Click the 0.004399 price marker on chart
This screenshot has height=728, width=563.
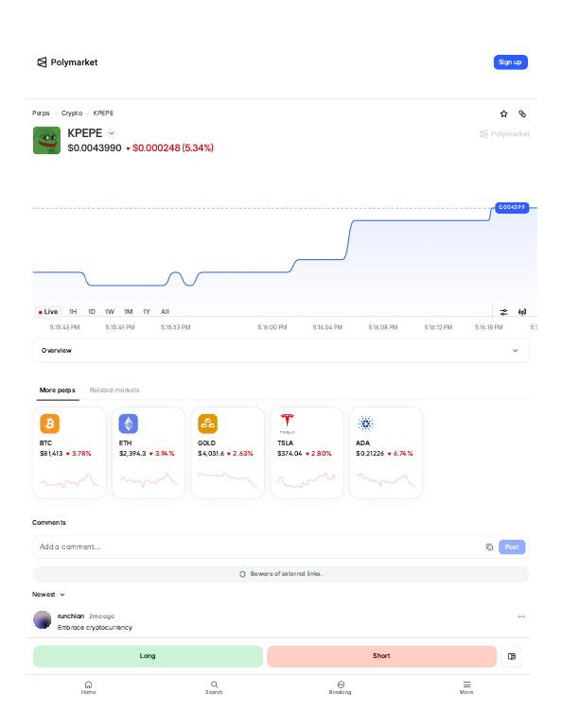512,207
